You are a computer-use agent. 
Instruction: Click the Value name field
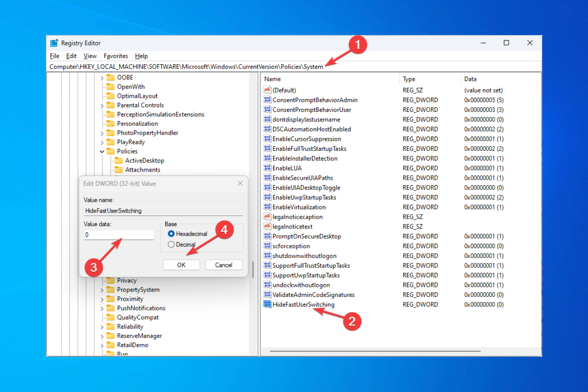pyautogui.click(x=163, y=211)
